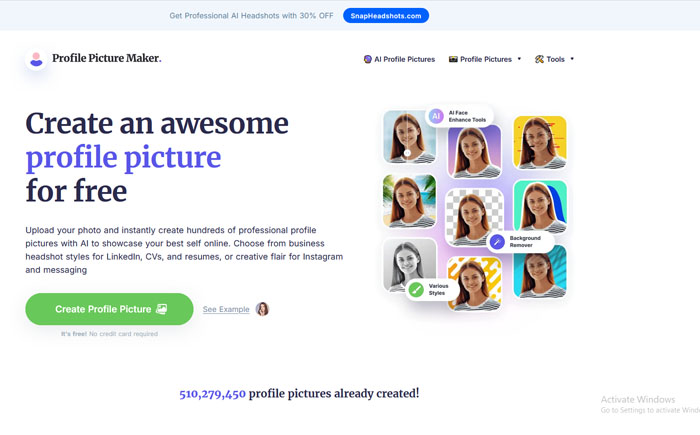The height and width of the screenshot is (435, 700).
Task: Click the Profile Picture Maker site title
Action: [x=107, y=58]
